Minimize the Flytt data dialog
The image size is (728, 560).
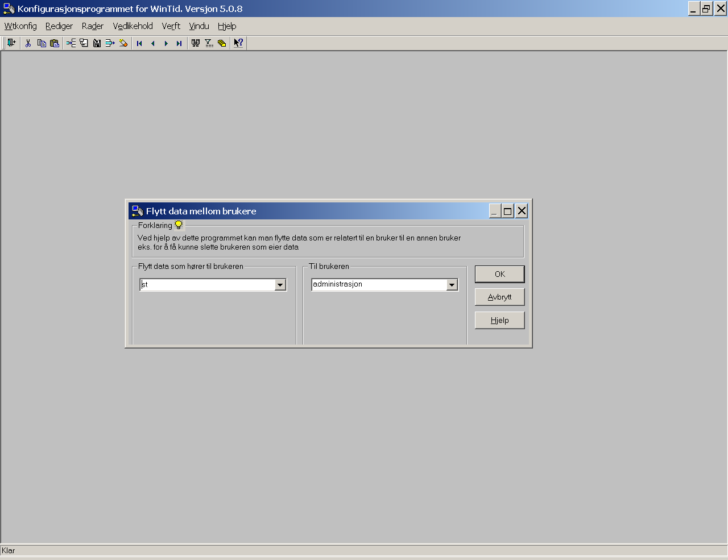pyautogui.click(x=494, y=211)
